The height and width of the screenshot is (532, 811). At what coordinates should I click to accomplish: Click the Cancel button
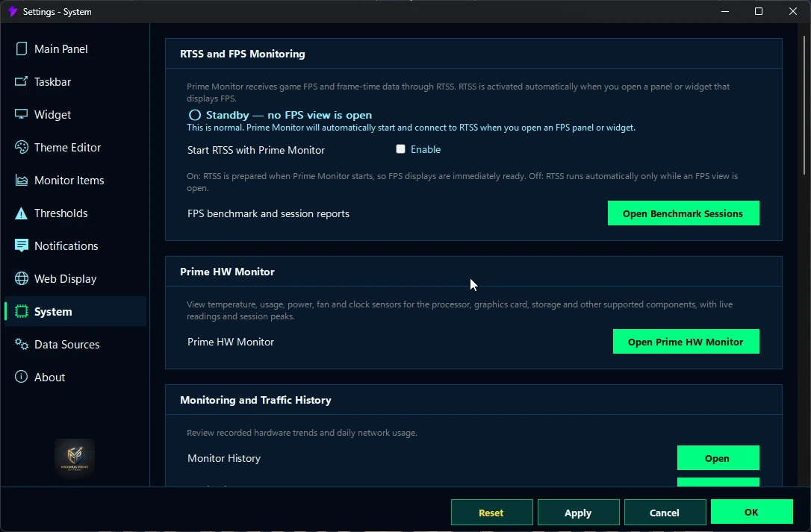665,513
